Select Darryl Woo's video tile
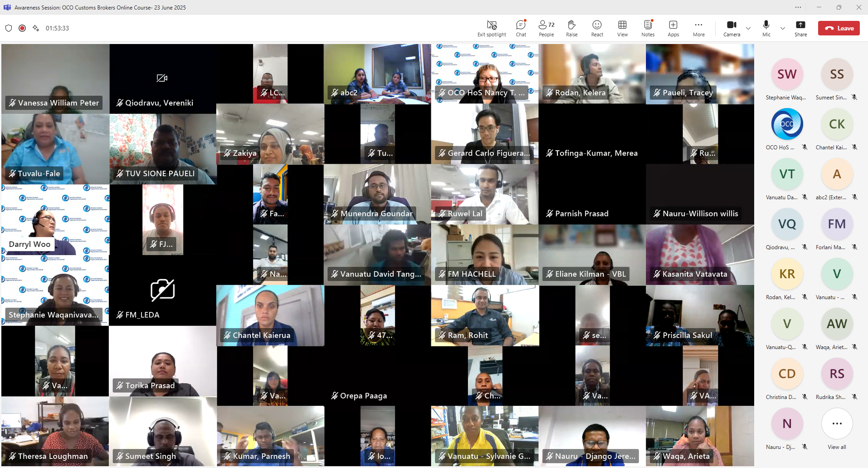 (x=55, y=219)
